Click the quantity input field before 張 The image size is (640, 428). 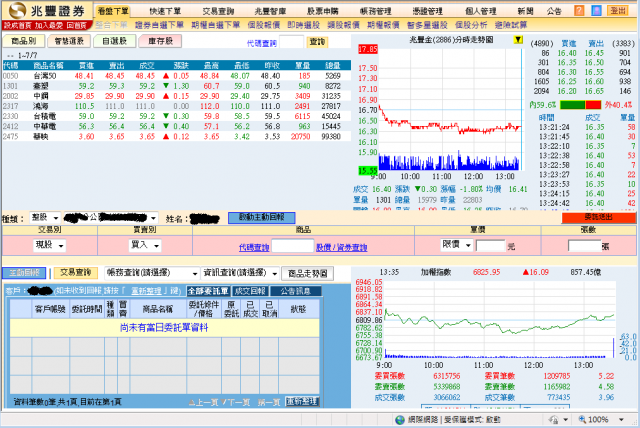coord(584,246)
